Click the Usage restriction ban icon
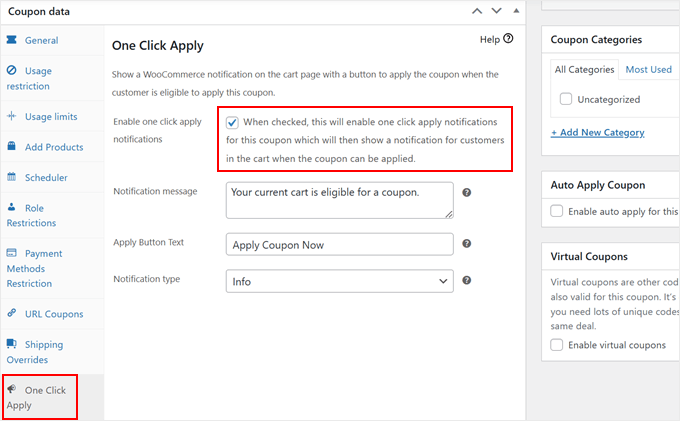Viewport: 680px width, 421px height. coord(12,70)
